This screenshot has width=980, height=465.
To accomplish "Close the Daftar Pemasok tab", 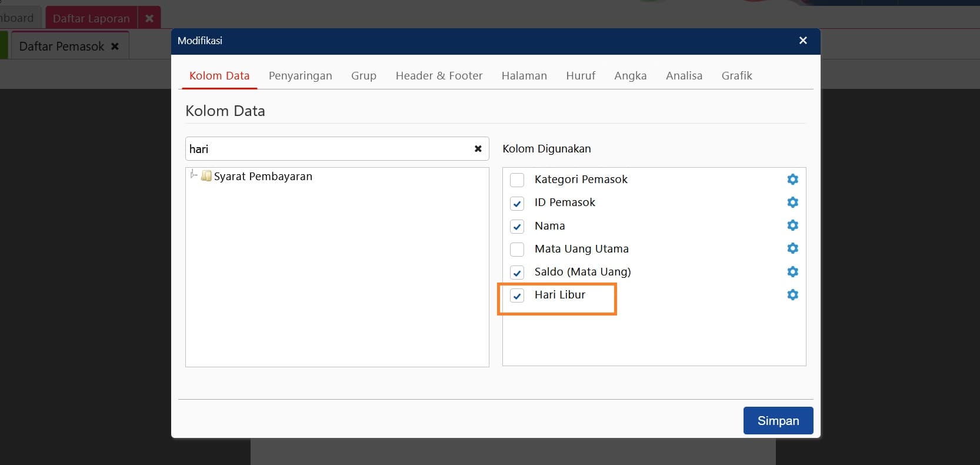I will pos(115,46).
